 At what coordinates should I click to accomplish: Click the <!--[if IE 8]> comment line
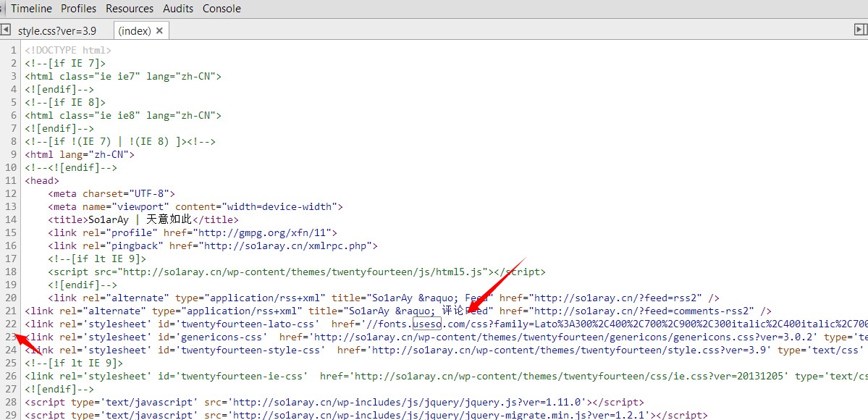[65, 103]
